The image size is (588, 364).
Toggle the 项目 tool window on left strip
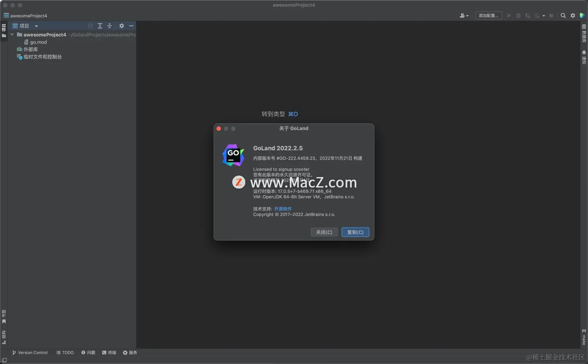click(4, 30)
